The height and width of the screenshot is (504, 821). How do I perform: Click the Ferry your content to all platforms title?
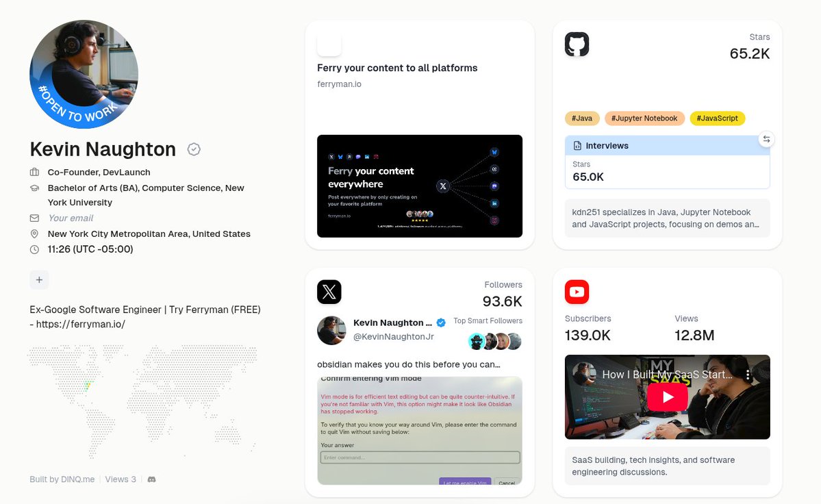tap(397, 68)
